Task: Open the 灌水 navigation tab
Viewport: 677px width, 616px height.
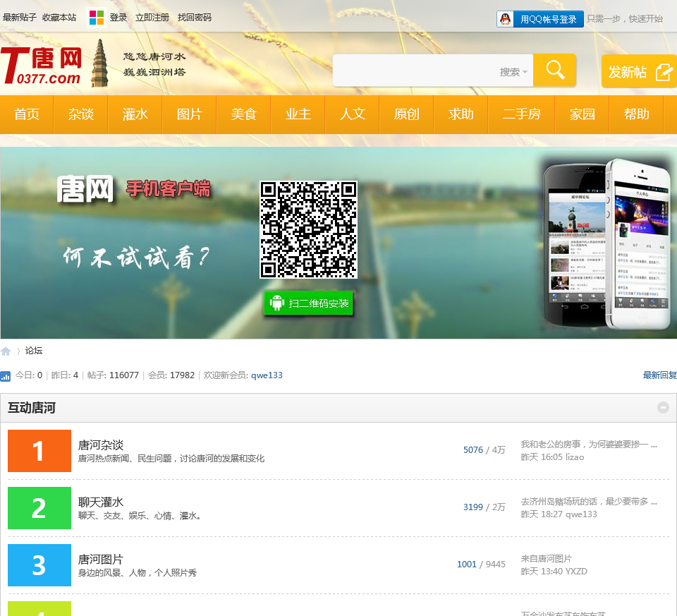Action: (x=135, y=114)
